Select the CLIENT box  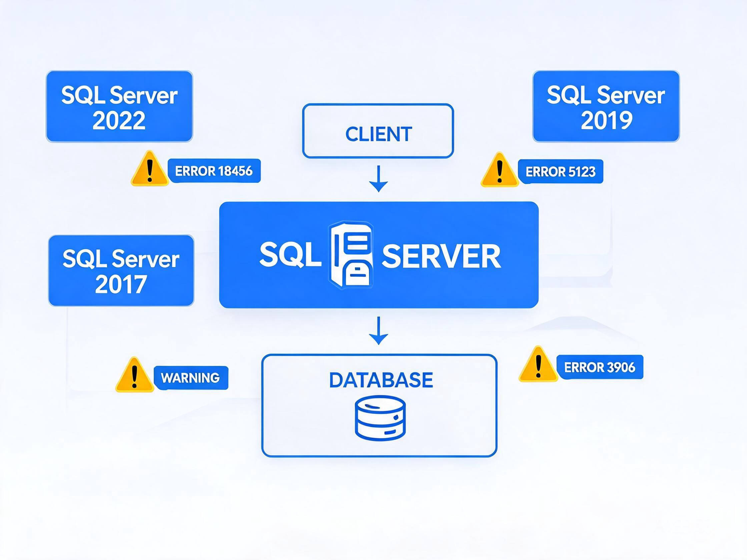pos(378,131)
